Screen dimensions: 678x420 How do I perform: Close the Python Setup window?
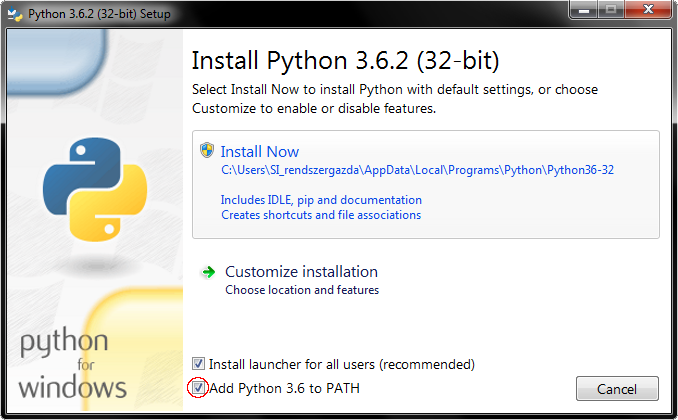[648, 9]
